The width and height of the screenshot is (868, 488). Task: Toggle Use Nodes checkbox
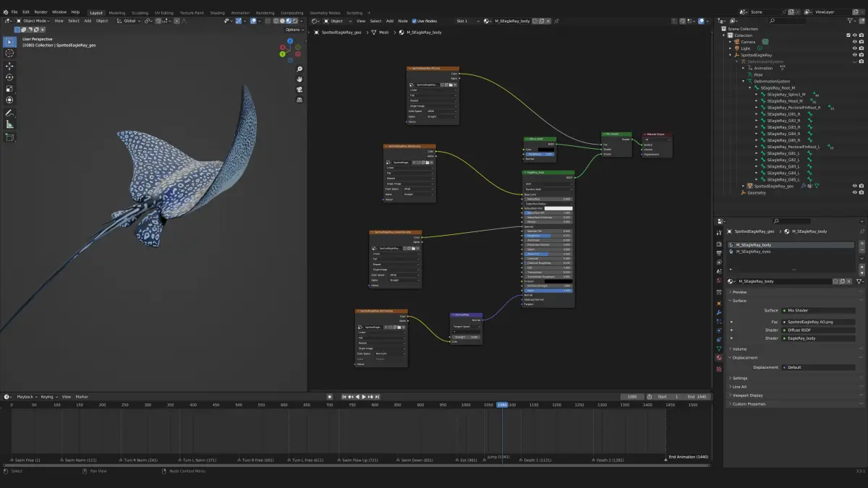point(414,21)
